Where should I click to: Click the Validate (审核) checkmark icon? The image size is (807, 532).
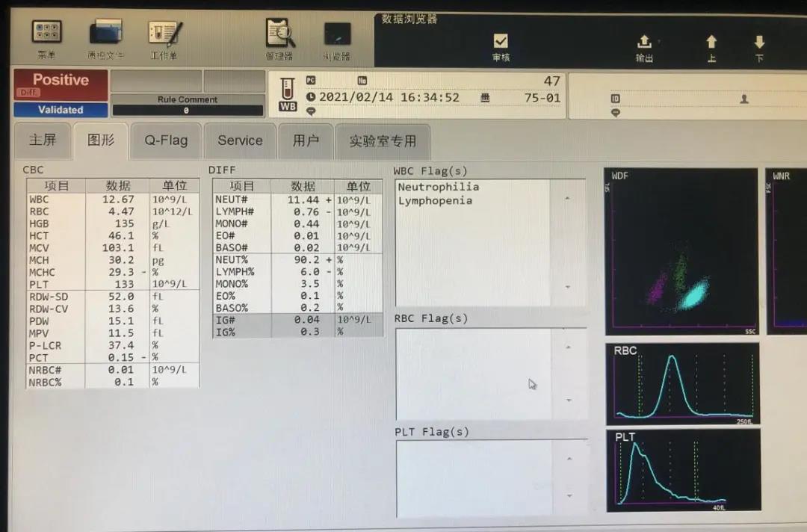[501, 40]
